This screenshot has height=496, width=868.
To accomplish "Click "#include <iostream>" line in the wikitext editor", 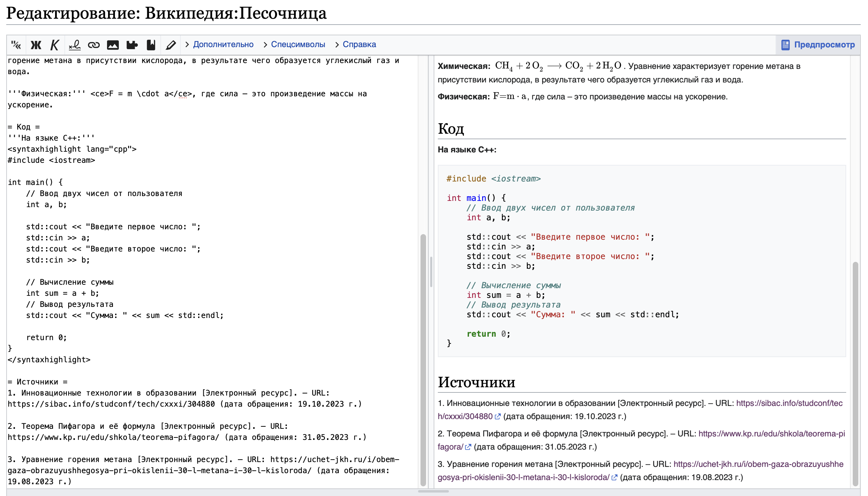I will (x=51, y=160).
